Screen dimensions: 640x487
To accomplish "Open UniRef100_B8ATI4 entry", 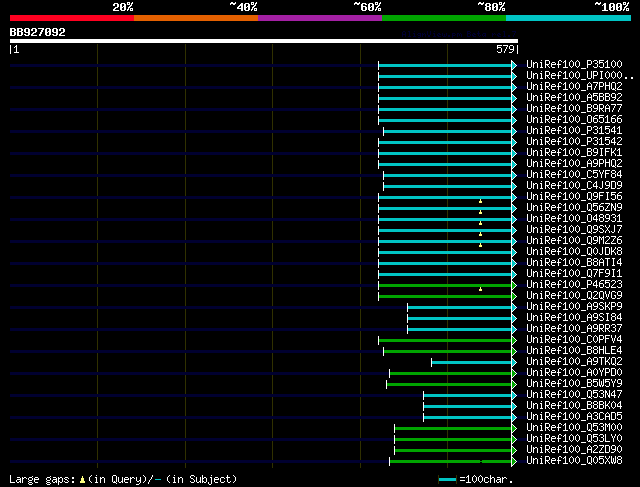I will click(574, 263).
